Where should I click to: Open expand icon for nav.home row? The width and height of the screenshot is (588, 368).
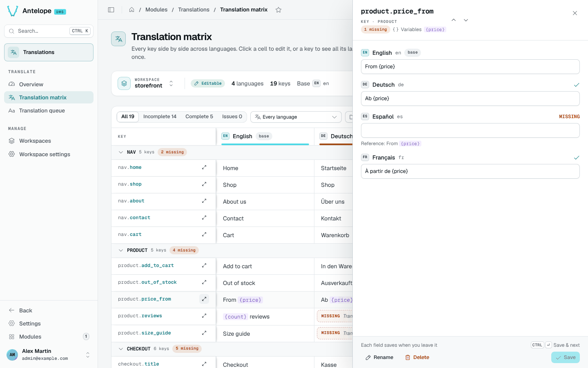204,167
